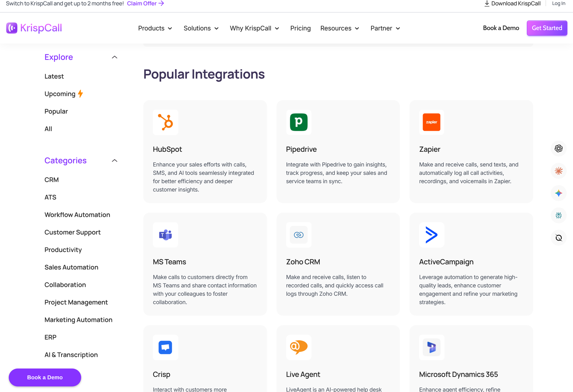Click the Gemini sparkle icon in side rail
Screen dimensions: 573x392
click(559, 193)
